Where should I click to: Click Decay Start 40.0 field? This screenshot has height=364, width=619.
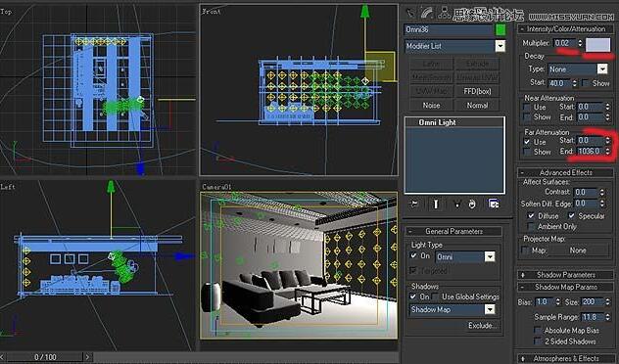558,83
